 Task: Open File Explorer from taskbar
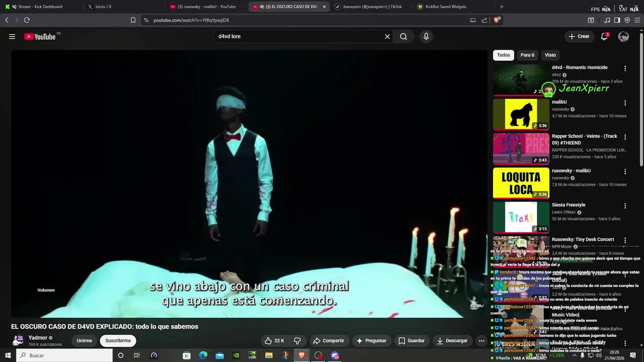click(269, 355)
